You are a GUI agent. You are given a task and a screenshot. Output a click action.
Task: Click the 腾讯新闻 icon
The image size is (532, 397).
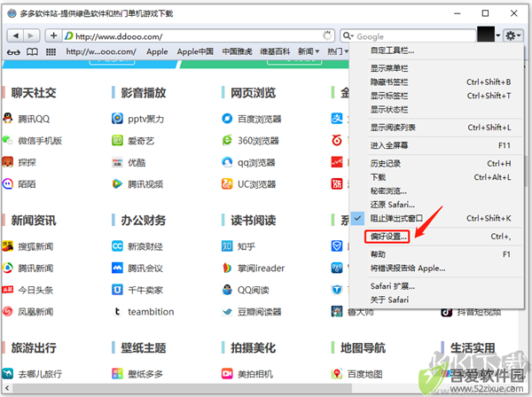coord(7,268)
